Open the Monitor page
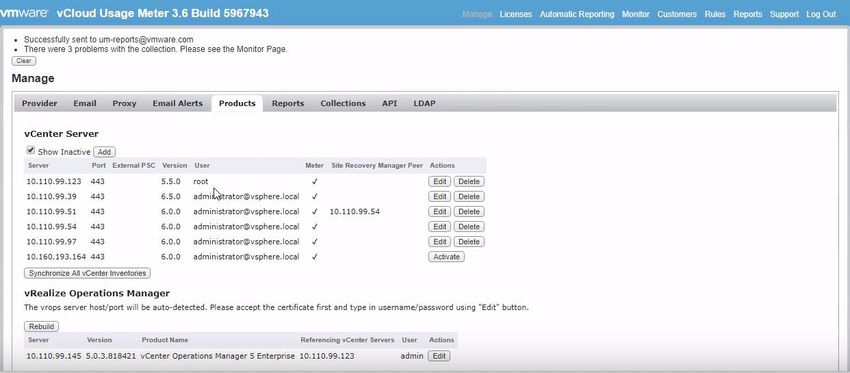The height and width of the screenshot is (373, 850). pyautogui.click(x=635, y=14)
